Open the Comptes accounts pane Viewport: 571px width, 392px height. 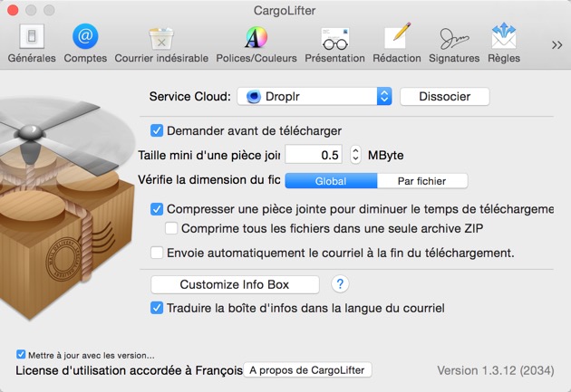pos(85,43)
